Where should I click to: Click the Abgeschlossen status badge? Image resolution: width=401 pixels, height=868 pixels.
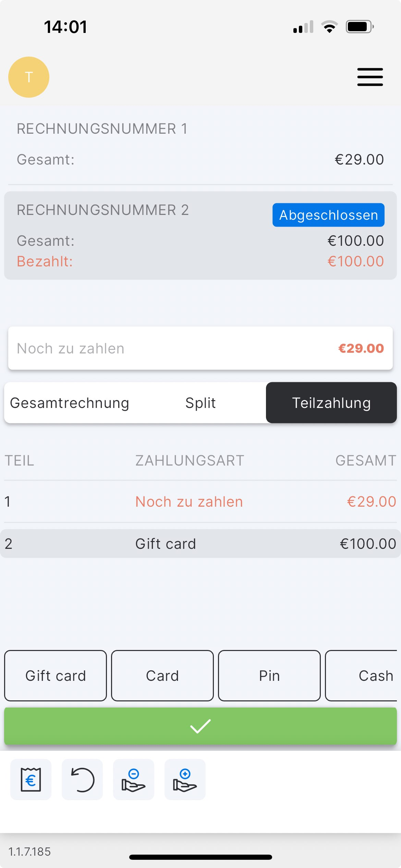[x=328, y=215]
